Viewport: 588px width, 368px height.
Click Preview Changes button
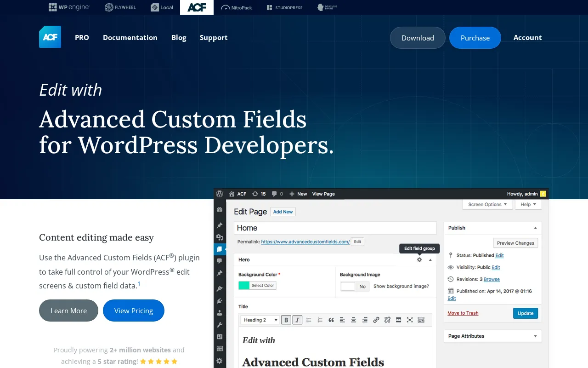tap(515, 243)
